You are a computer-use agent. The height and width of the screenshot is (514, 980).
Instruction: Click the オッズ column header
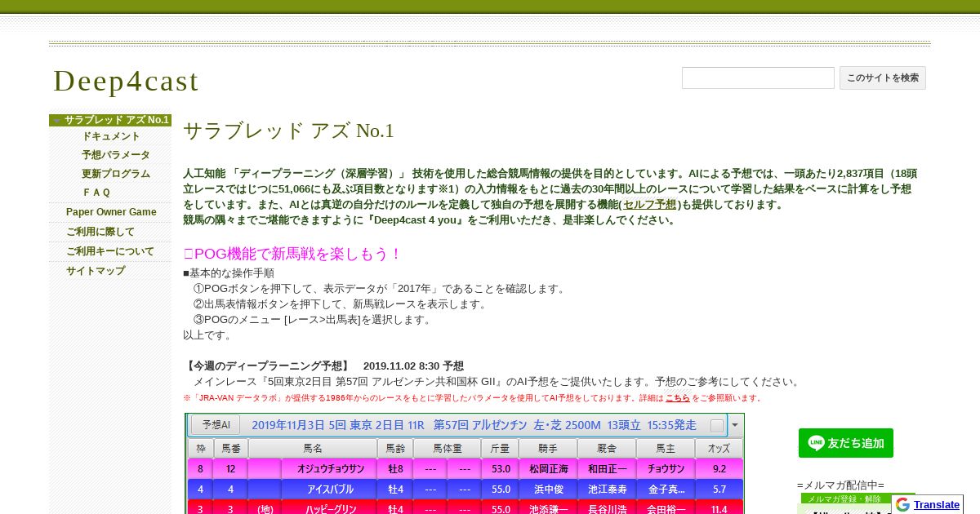pos(719,448)
